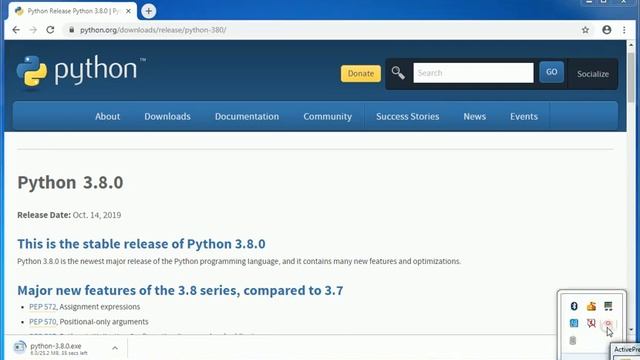Close the Python Release tab
Screen dimensions: 640x360
coord(128,11)
